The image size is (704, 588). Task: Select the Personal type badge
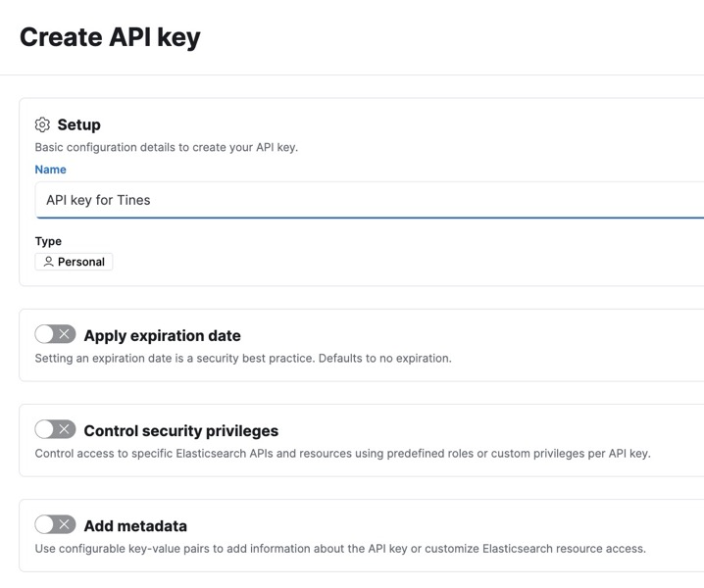pos(74,262)
